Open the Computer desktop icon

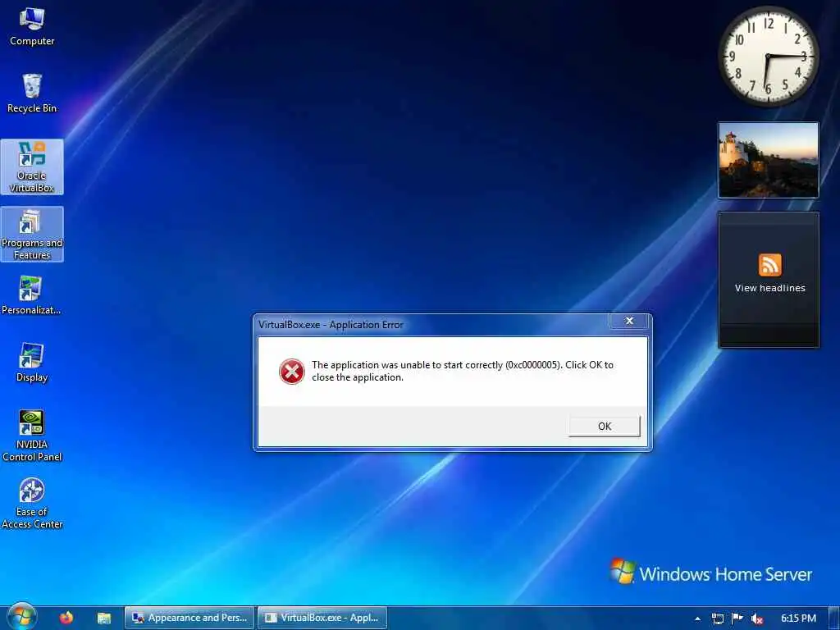(32, 27)
